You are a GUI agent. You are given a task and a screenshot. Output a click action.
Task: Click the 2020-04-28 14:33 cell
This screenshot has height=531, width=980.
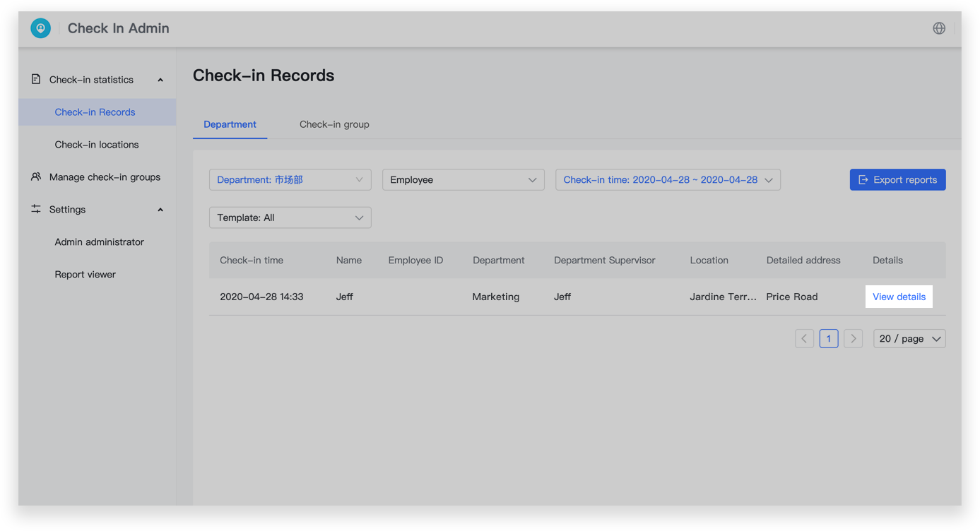pyautogui.click(x=261, y=297)
